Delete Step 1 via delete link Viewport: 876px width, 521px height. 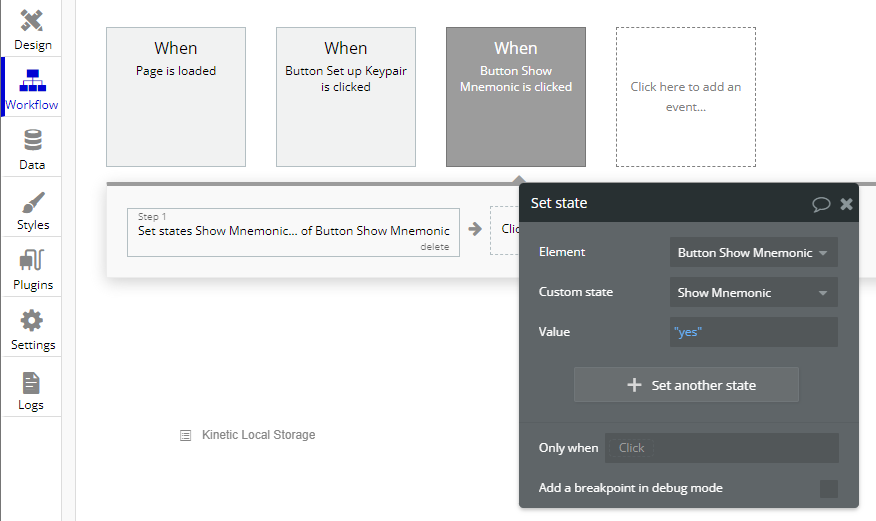point(434,247)
